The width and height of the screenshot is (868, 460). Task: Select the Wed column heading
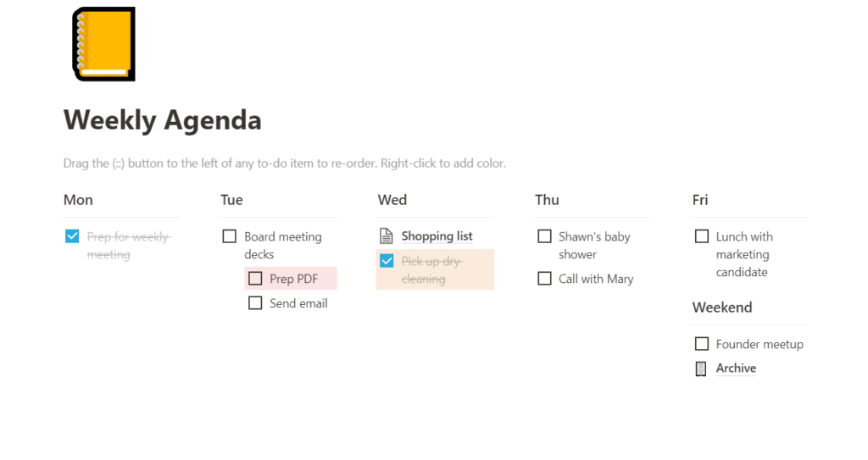(392, 200)
